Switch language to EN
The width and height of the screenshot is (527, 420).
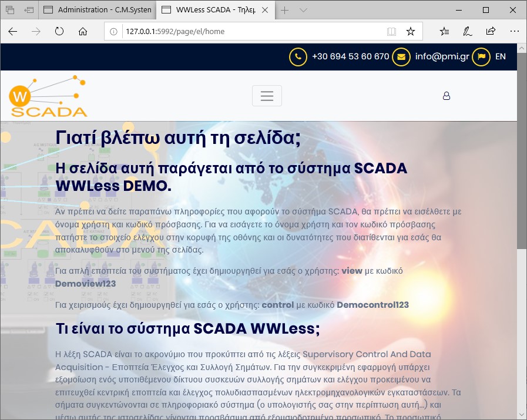[x=500, y=57]
